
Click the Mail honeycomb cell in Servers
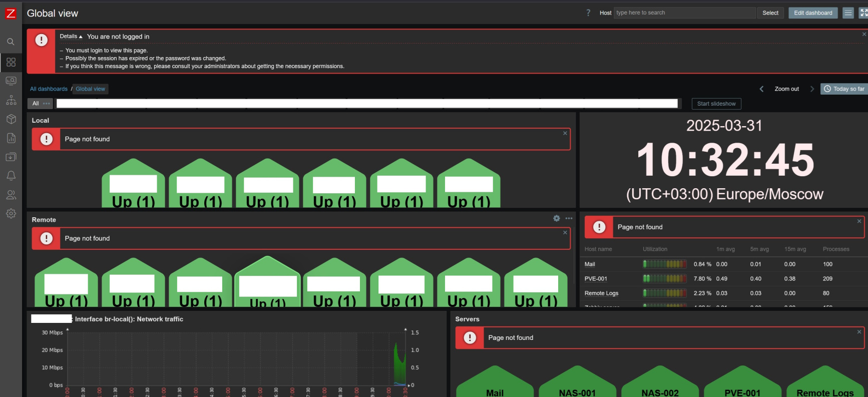(495, 382)
